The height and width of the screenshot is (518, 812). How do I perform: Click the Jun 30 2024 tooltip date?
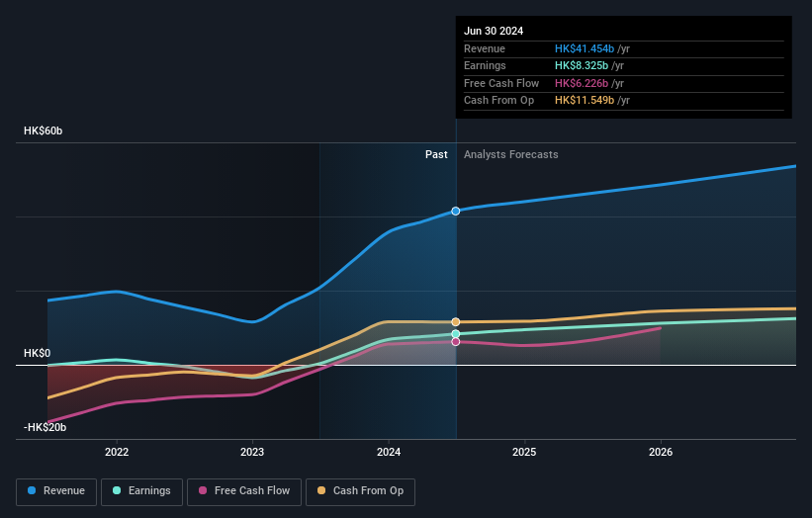(494, 31)
